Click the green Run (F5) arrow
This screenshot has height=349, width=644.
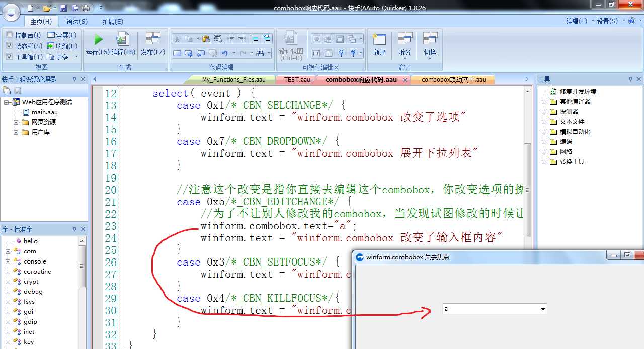[x=98, y=39]
